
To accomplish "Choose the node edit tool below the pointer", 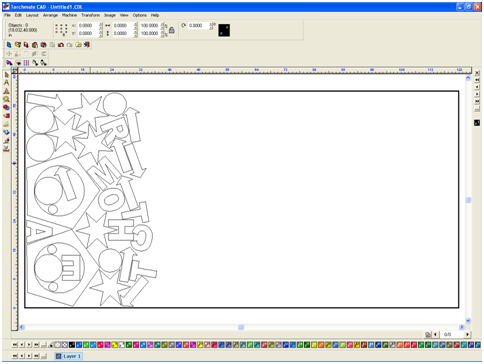I will (6, 83).
